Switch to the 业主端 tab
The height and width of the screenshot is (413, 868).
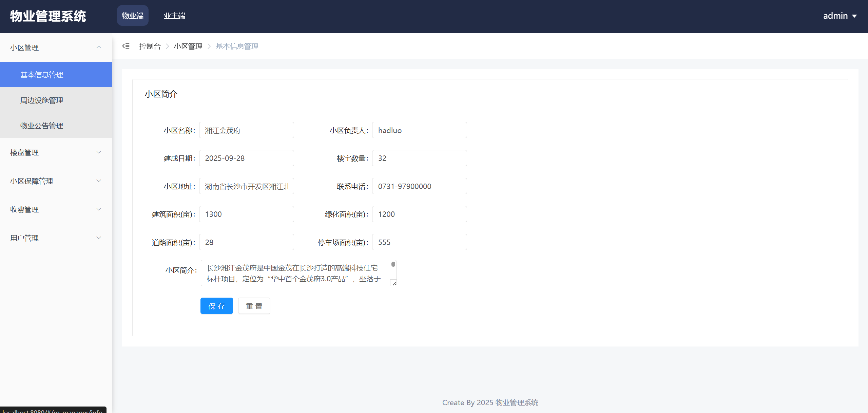(x=174, y=16)
